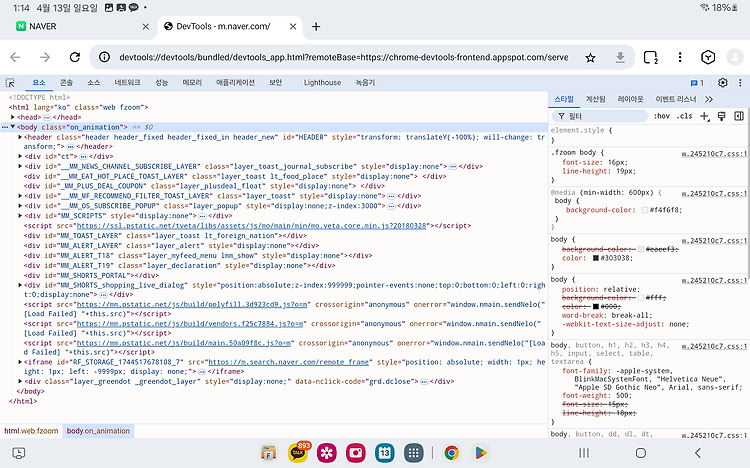The width and height of the screenshot is (750, 468).
Task: Open mo.veta.core.min.js script link
Action: click(x=251, y=225)
